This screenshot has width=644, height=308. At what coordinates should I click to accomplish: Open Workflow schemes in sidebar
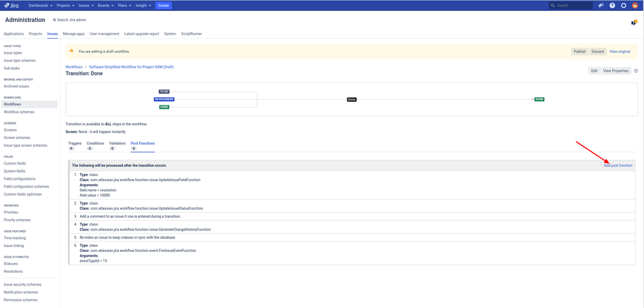[19, 112]
